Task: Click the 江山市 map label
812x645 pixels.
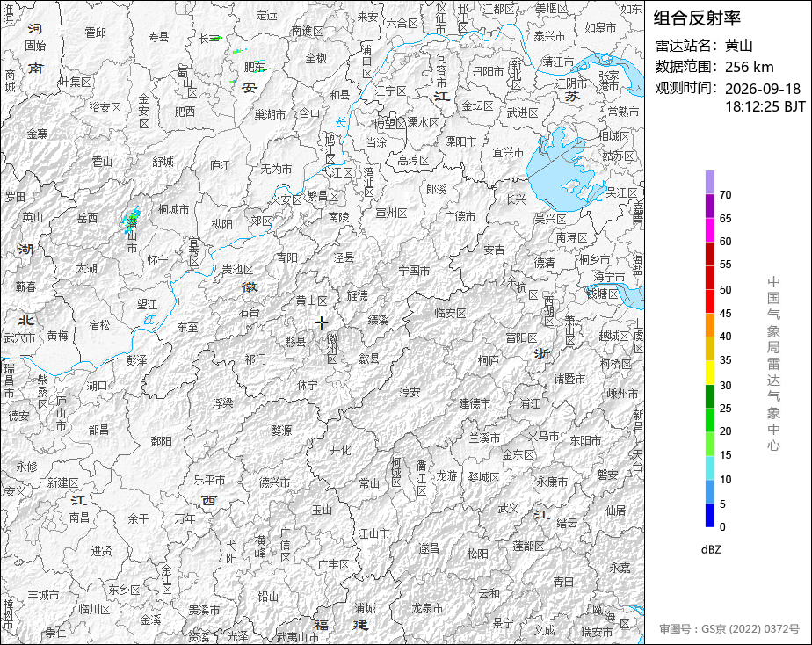Action: [373, 533]
